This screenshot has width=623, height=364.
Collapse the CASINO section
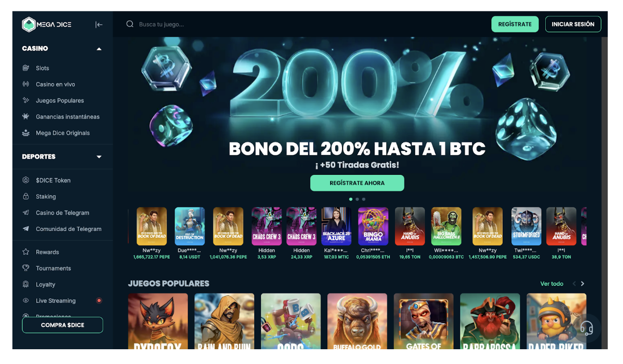(x=99, y=49)
